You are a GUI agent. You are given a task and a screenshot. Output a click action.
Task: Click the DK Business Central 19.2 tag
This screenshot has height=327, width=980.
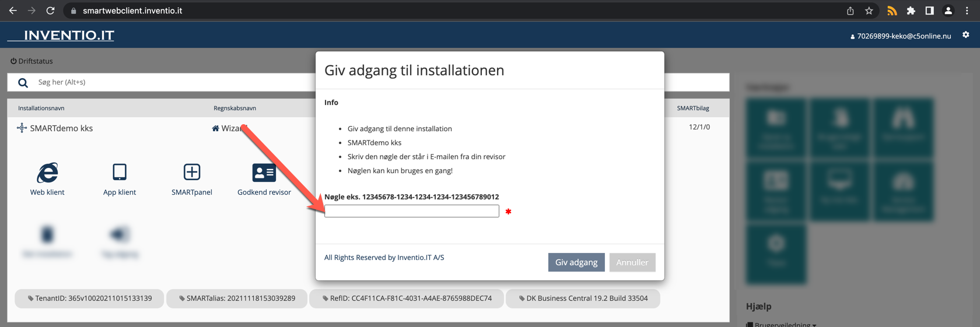583,298
